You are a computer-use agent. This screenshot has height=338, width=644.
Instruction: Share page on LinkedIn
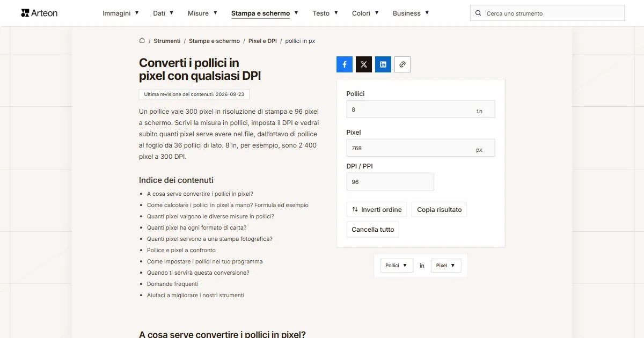coord(383,64)
